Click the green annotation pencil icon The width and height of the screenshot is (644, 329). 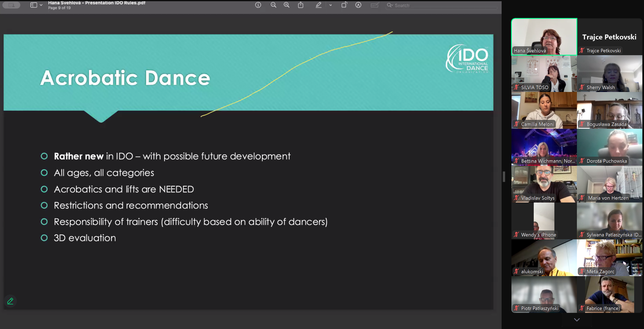click(10, 301)
